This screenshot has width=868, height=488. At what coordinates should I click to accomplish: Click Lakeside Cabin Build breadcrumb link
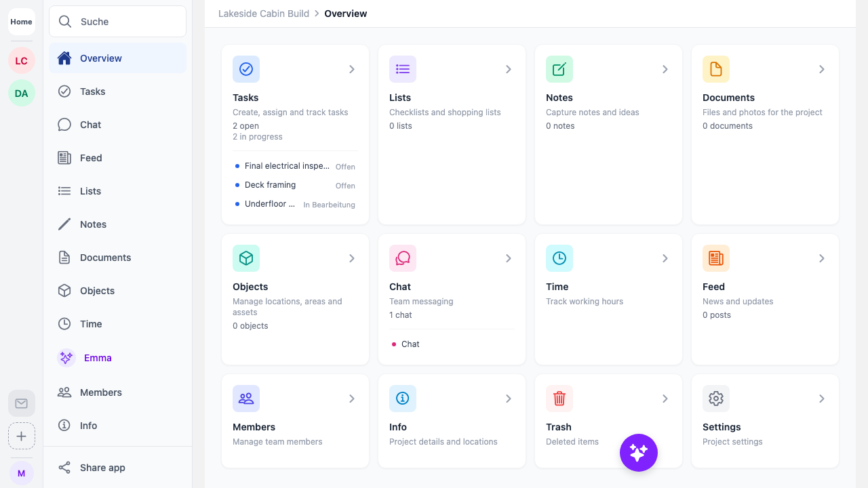[263, 14]
